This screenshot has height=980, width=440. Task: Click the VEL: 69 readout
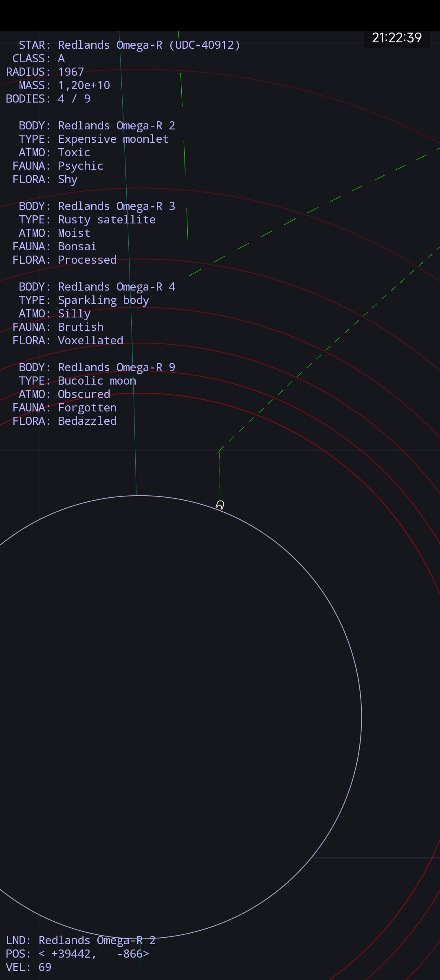tap(29, 967)
